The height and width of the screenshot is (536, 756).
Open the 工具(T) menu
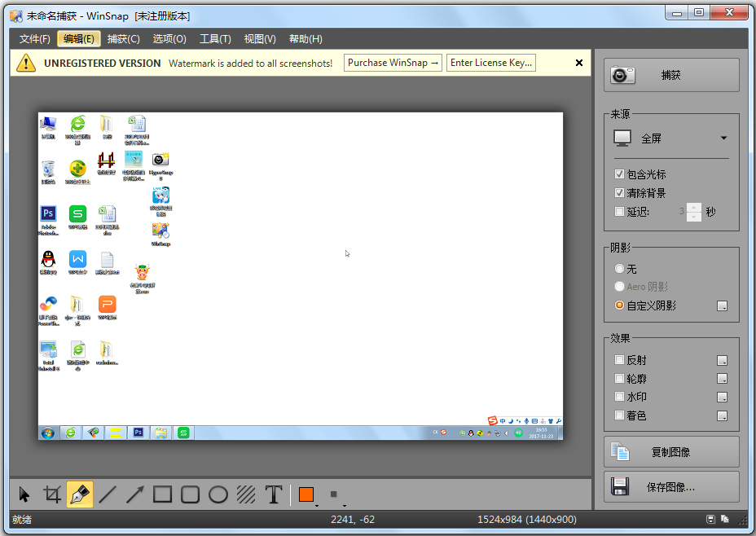[x=215, y=39]
